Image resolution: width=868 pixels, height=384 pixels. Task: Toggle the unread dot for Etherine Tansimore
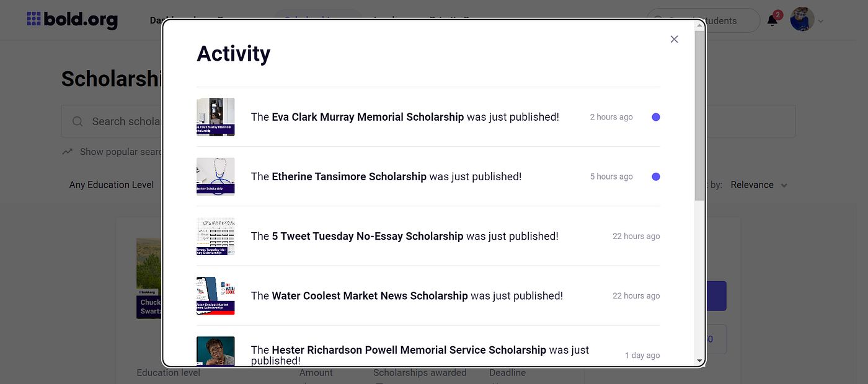pyautogui.click(x=656, y=177)
